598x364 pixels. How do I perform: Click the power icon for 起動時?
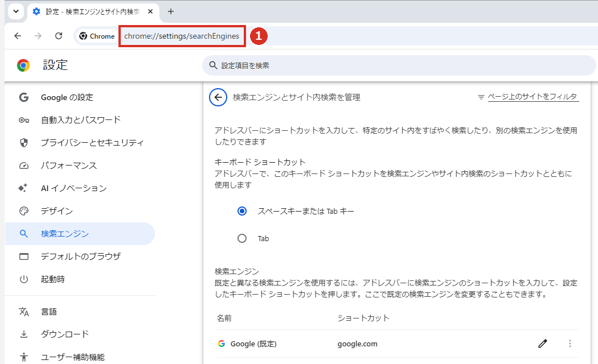tap(24, 279)
